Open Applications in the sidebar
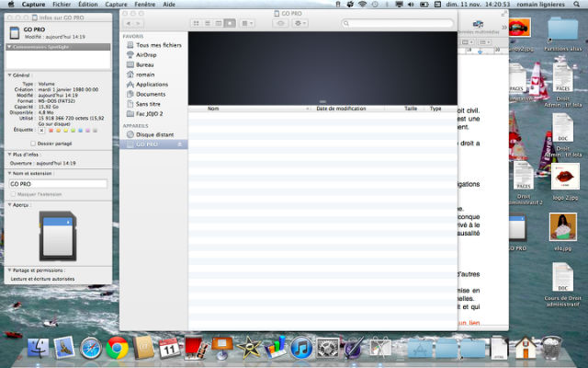 pos(153,84)
